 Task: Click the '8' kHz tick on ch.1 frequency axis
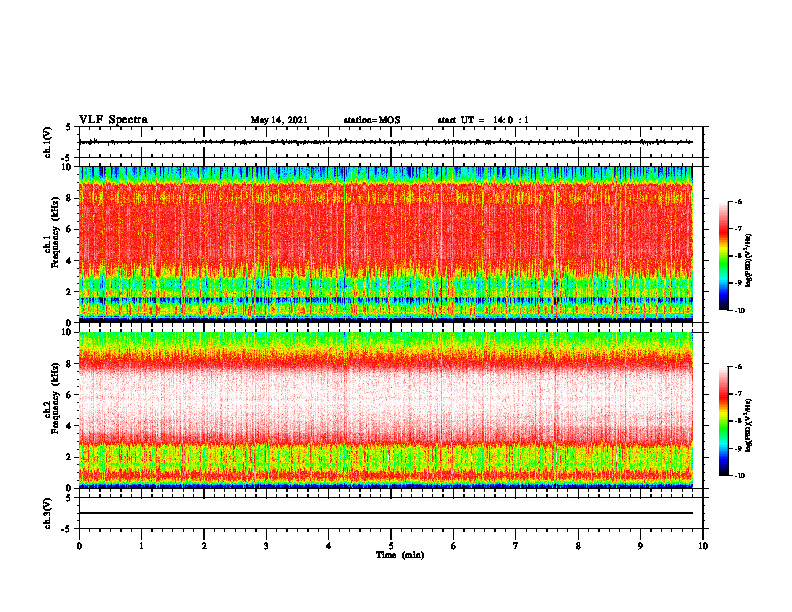click(70, 198)
